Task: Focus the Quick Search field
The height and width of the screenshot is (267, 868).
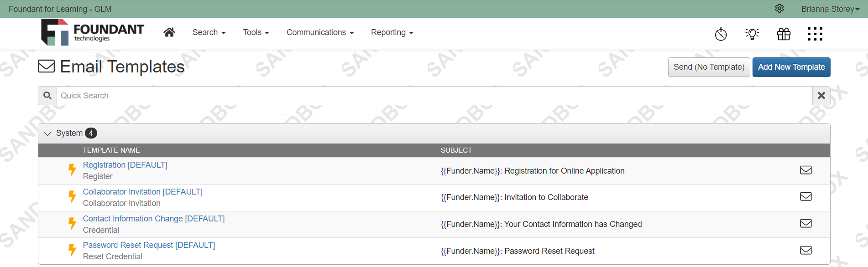Action: point(434,96)
